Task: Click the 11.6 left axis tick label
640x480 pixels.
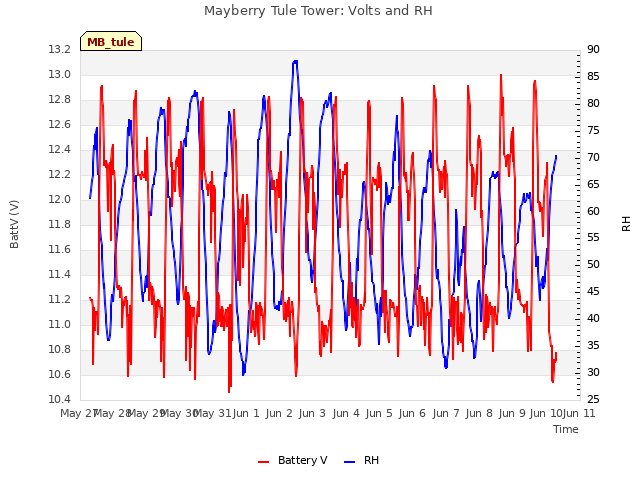Action: point(60,249)
